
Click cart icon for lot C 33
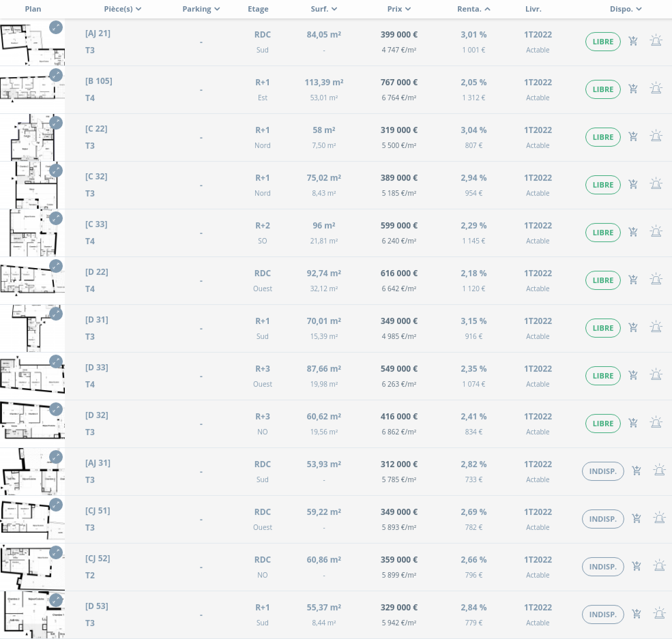point(633,232)
